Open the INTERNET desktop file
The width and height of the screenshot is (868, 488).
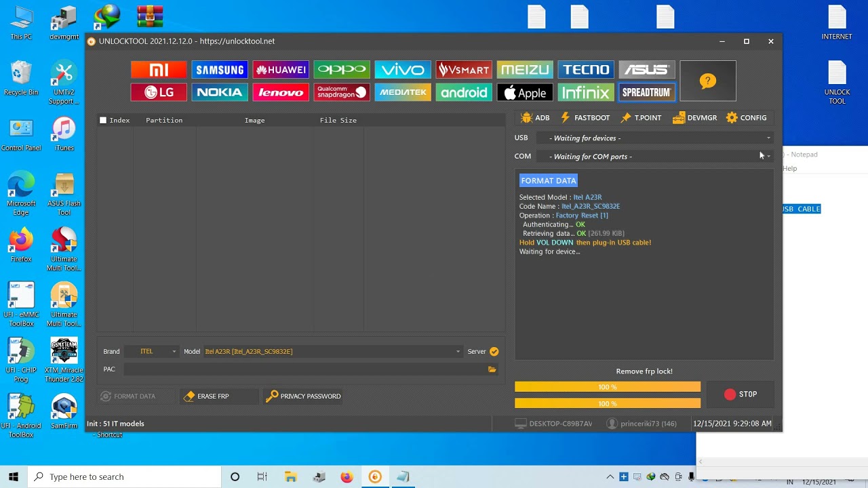[x=837, y=23]
